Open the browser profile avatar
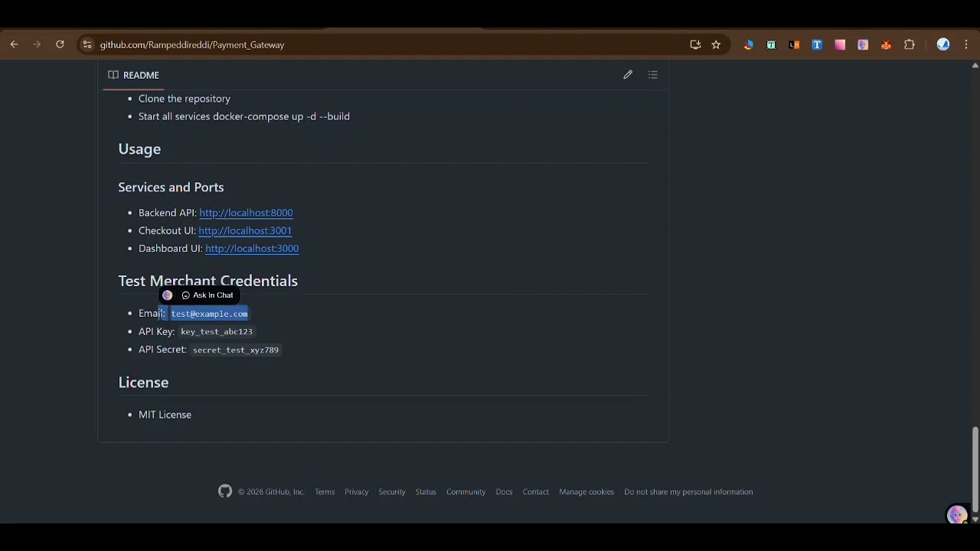Screen dimensions: 980x551 click(943, 45)
